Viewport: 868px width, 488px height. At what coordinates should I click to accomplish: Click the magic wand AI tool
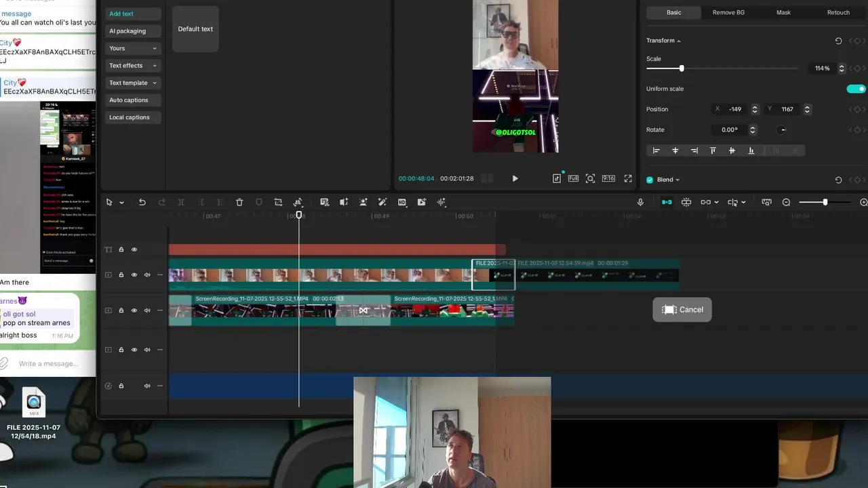click(382, 202)
